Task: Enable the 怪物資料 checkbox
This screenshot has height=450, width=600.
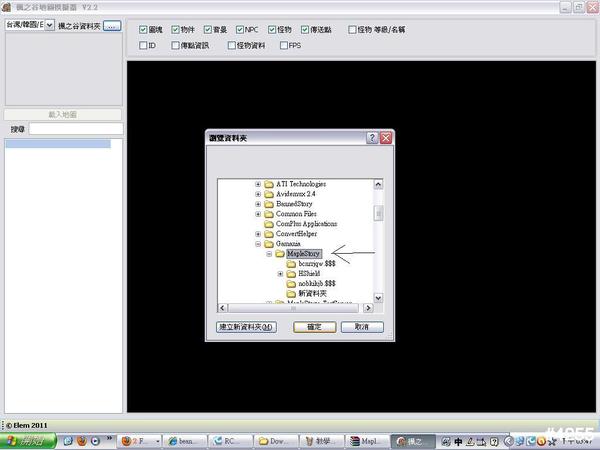Action: tap(232, 46)
